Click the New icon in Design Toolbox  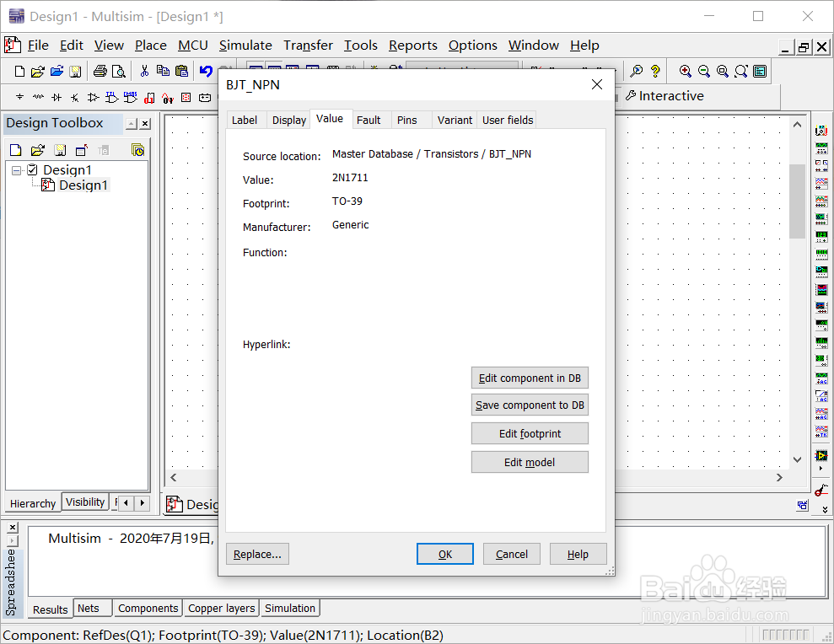coord(15,151)
